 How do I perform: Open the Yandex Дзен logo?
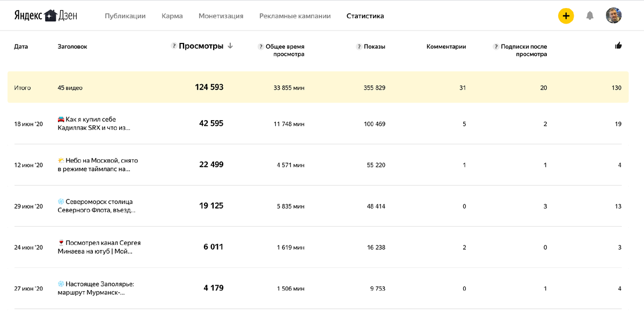coord(46,16)
